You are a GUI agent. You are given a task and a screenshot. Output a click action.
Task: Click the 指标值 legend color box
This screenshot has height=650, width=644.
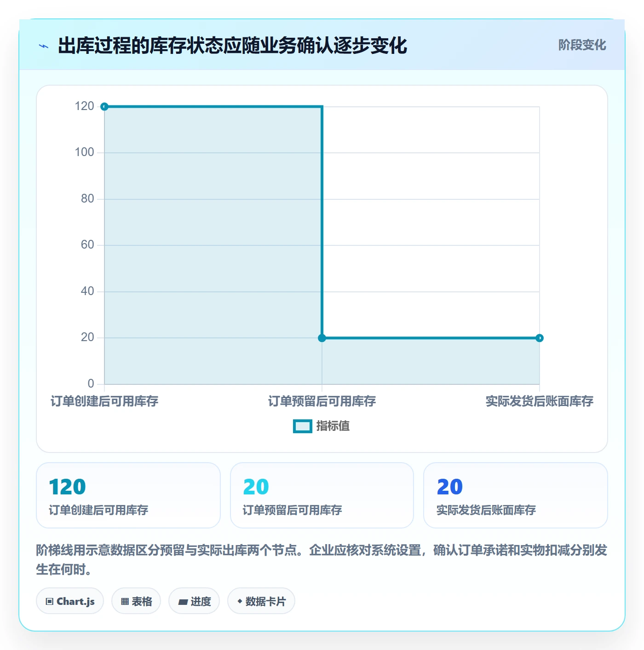click(x=303, y=426)
